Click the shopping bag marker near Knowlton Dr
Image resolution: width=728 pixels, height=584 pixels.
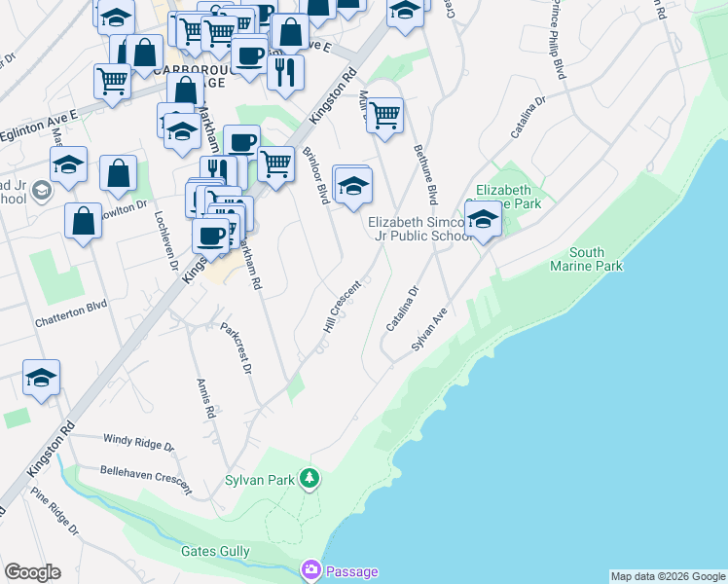coord(83,223)
